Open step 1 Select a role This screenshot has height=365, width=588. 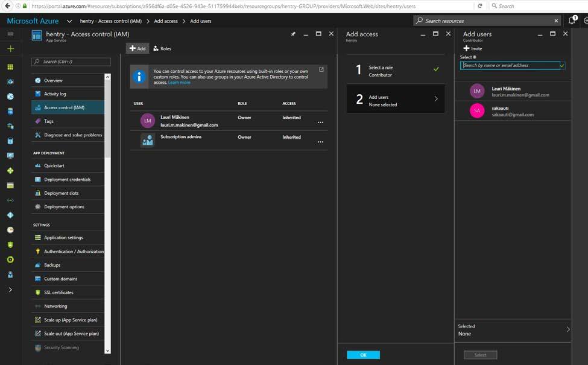[396, 71]
